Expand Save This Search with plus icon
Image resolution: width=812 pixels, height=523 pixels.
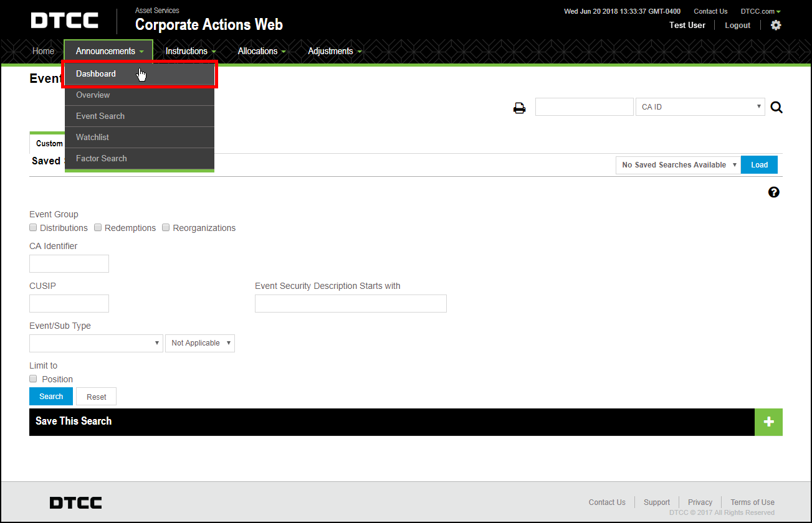768,422
